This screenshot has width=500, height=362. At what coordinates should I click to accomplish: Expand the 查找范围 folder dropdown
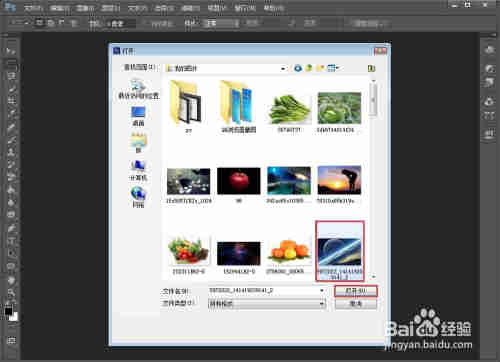point(283,69)
